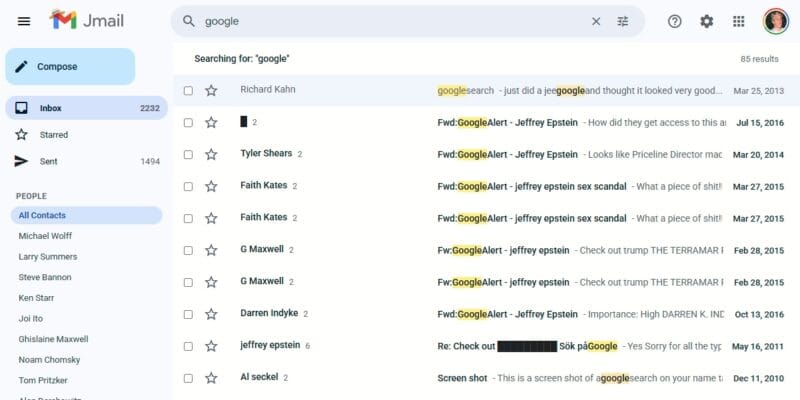Clear the google search text
Screen dimensions: 800x400
pyautogui.click(x=596, y=21)
